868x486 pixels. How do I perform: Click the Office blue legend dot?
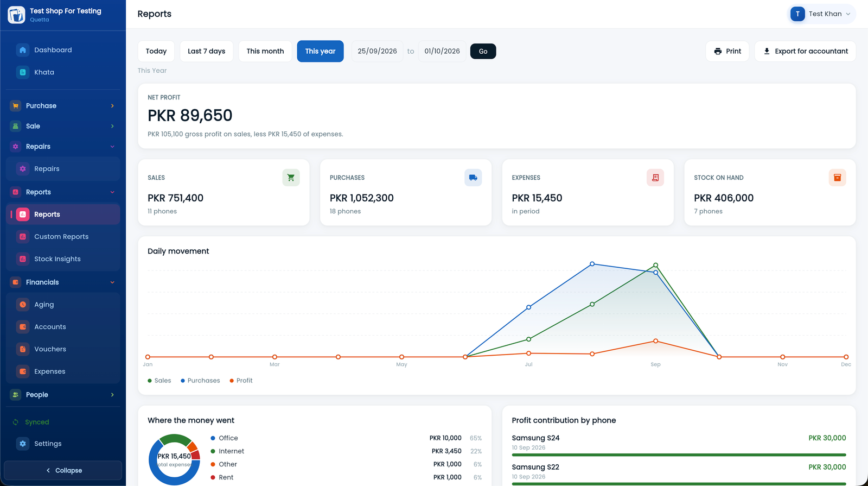pos(213,438)
